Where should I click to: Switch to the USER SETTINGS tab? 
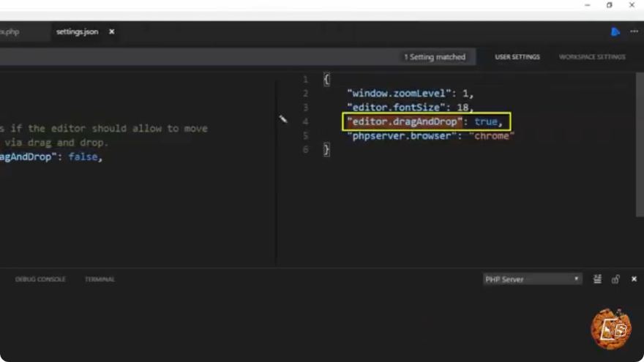(517, 57)
